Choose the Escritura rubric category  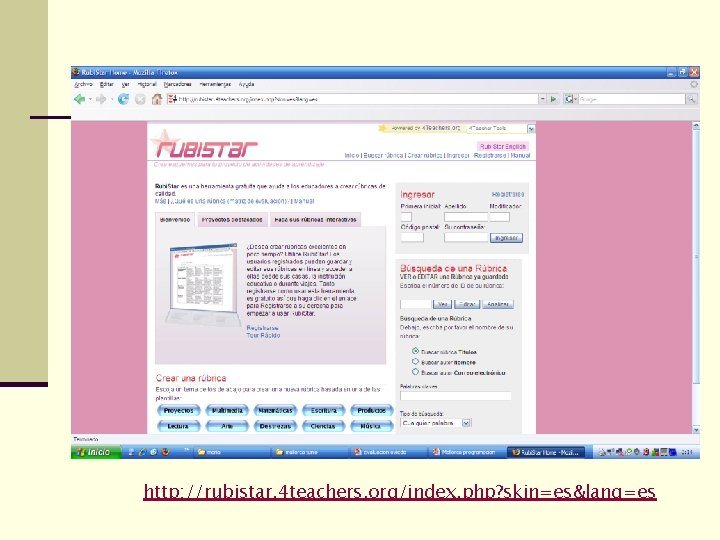coord(323,410)
